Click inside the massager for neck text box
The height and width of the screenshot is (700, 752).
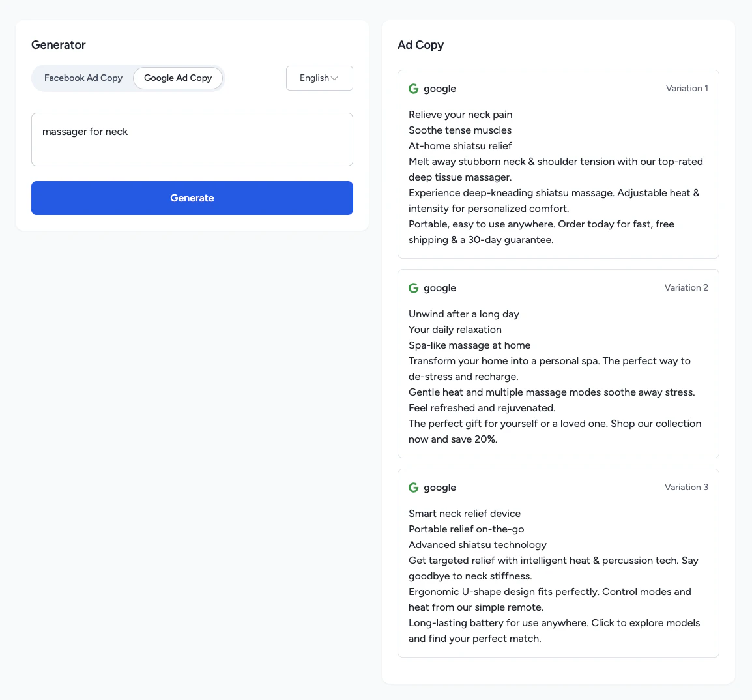192,139
